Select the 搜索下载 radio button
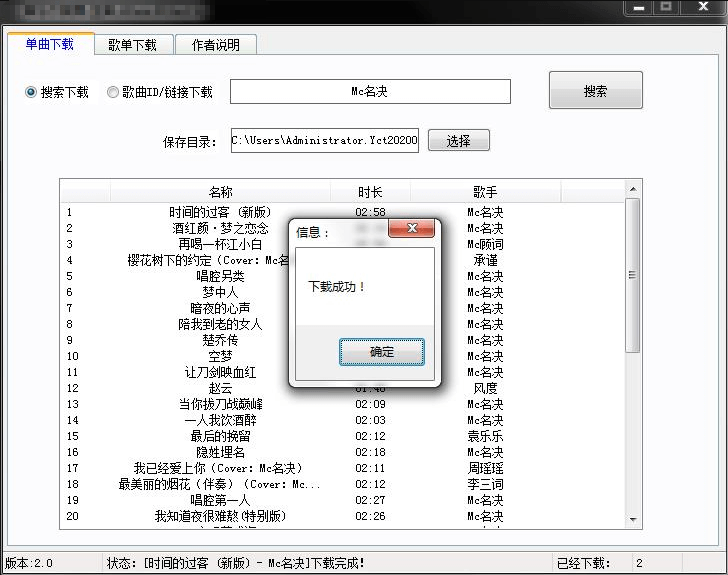The height and width of the screenshot is (575, 728). click(x=31, y=92)
